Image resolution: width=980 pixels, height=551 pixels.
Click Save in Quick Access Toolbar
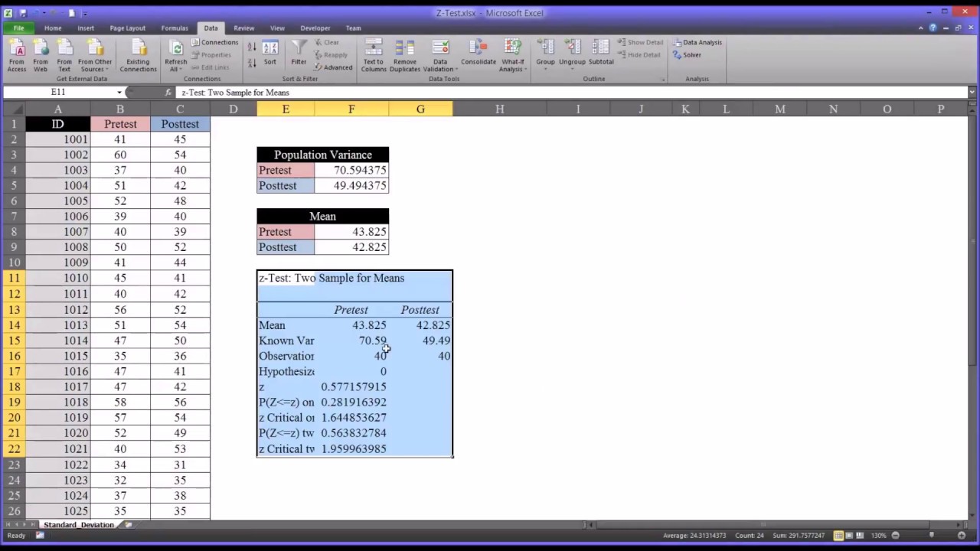(x=23, y=13)
